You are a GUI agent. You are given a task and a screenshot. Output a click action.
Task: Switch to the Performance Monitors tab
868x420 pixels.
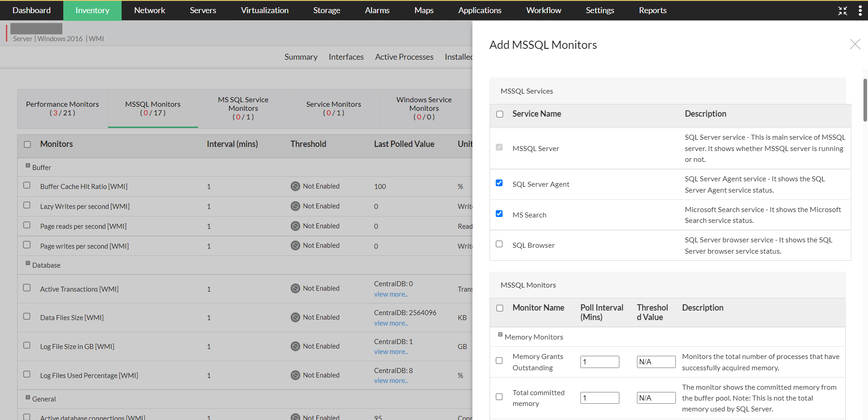tap(62, 109)
